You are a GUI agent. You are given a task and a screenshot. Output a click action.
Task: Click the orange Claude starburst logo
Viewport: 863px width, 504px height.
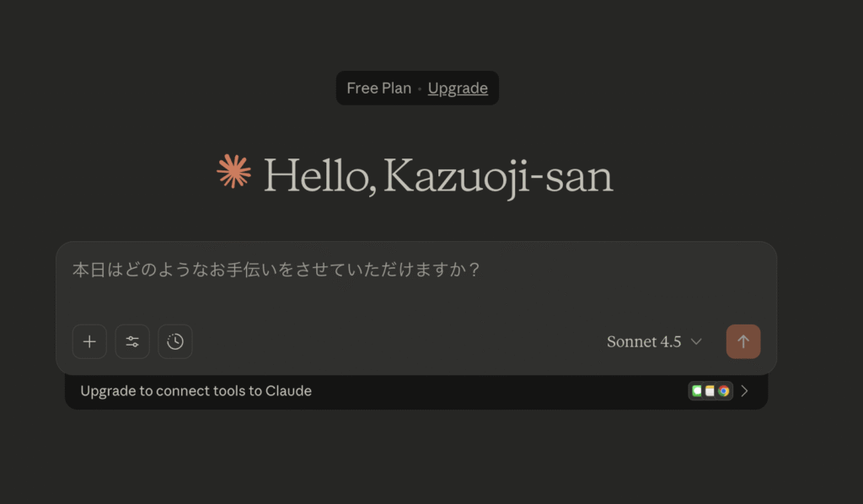[233, 171]
